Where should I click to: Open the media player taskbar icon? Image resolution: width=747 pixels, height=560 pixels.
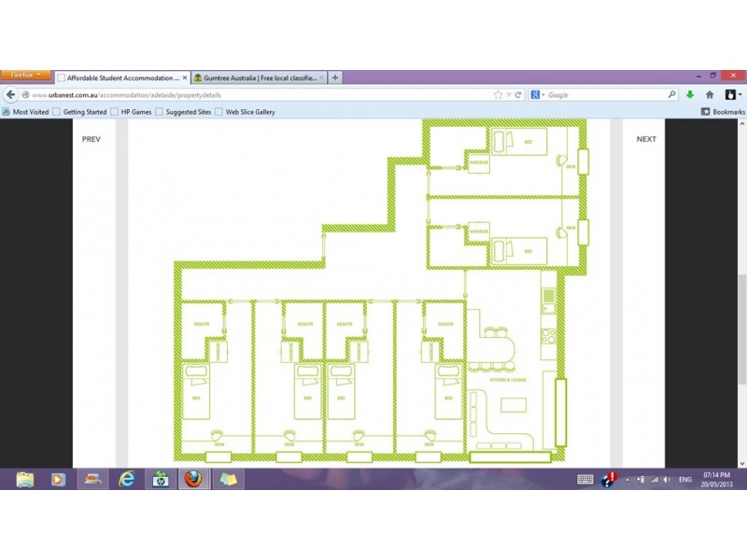tap(58, 479)
